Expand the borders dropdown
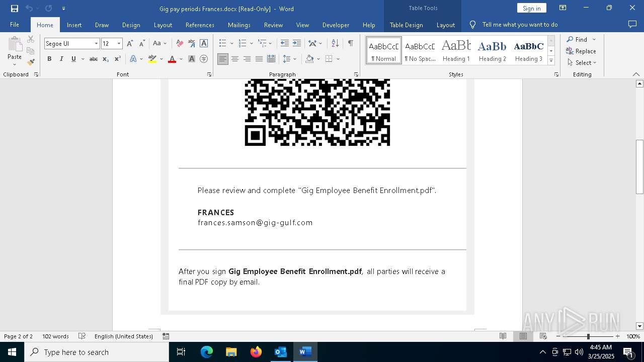The image size is (644, 362). click(338, 59)
